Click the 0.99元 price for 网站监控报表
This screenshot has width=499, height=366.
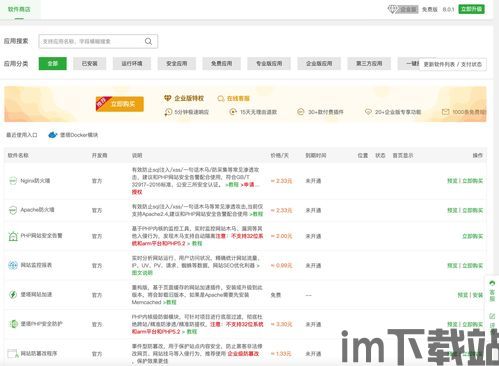click(281, 266)
